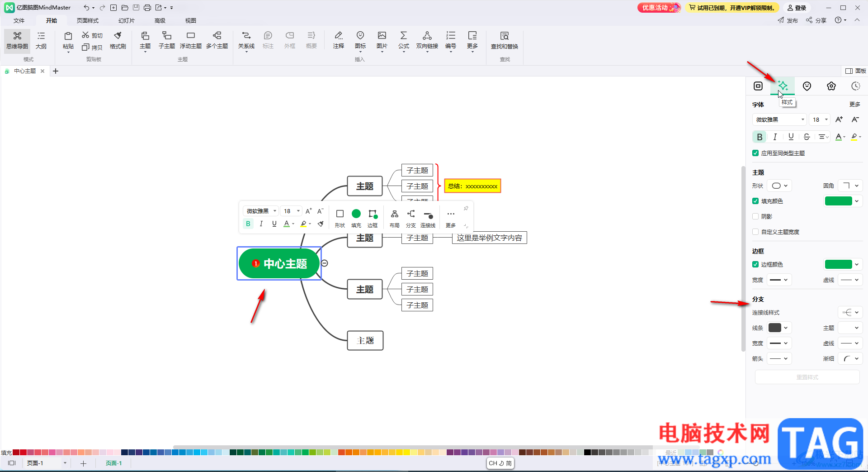Open find and replace (查找和替换)
The image size is (868, 472).
click(x=505, y=41)
